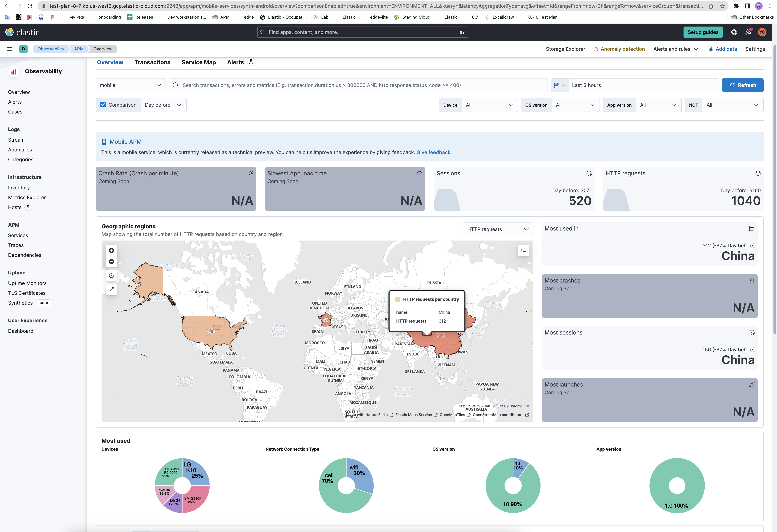Viewport: 777px width, 532px height.
Task: Zoom in on the geographic regions map
Action: pos(111,250)
